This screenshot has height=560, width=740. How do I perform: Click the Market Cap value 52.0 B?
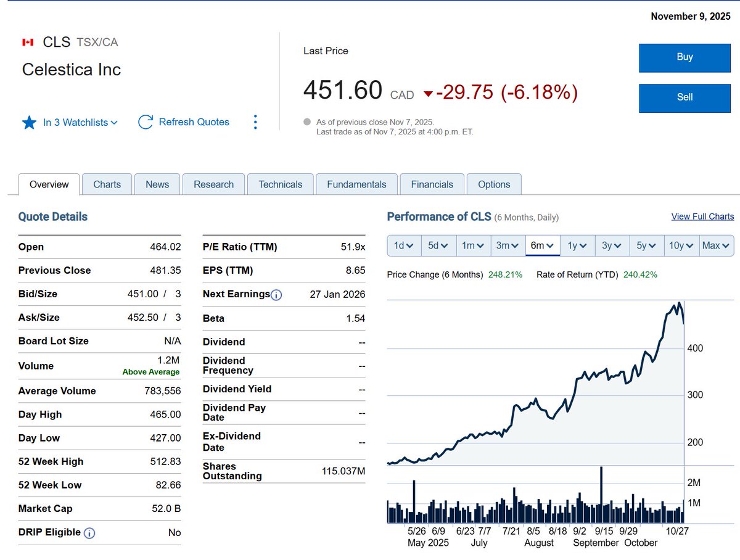[165, 509]
